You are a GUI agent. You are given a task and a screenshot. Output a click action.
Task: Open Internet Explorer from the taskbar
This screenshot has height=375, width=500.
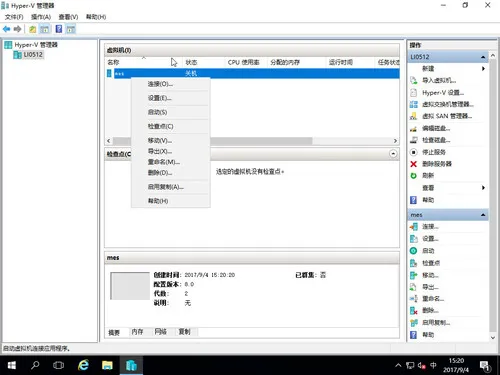click(83, 365)
